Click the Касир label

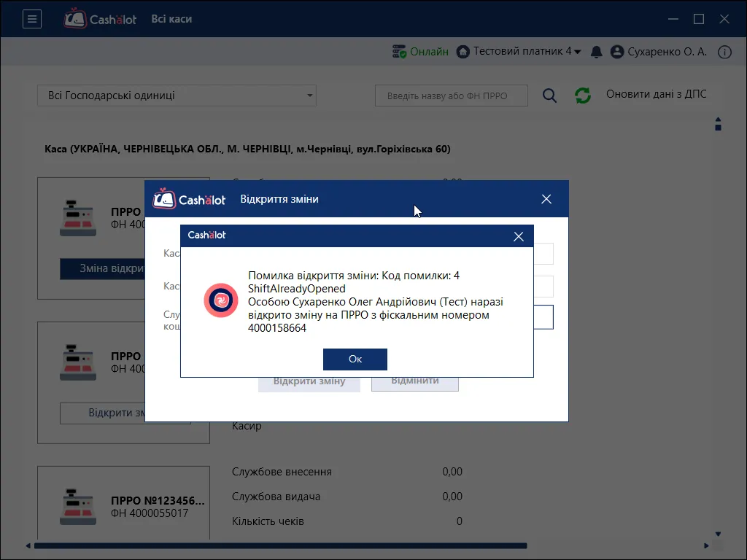pos(247,426)
